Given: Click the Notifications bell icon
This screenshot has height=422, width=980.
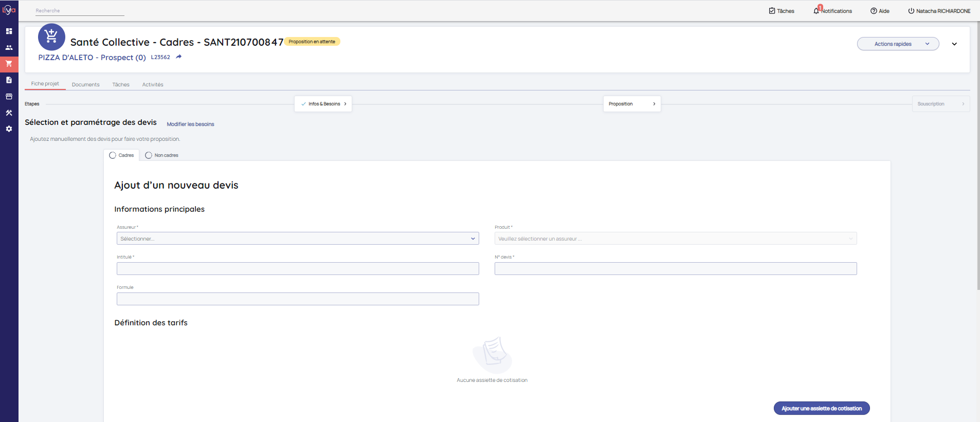Looking at the screenshot, I should coord(816,11).
